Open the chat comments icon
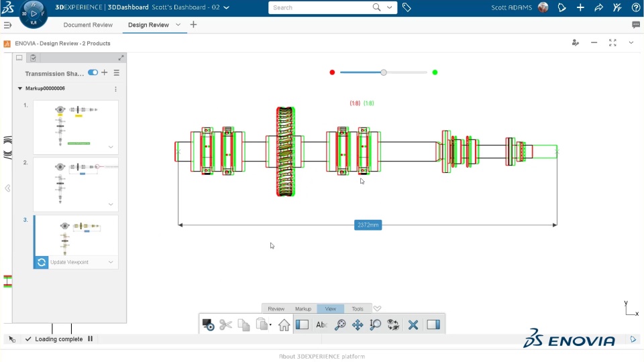 click(x=636, y=25)
